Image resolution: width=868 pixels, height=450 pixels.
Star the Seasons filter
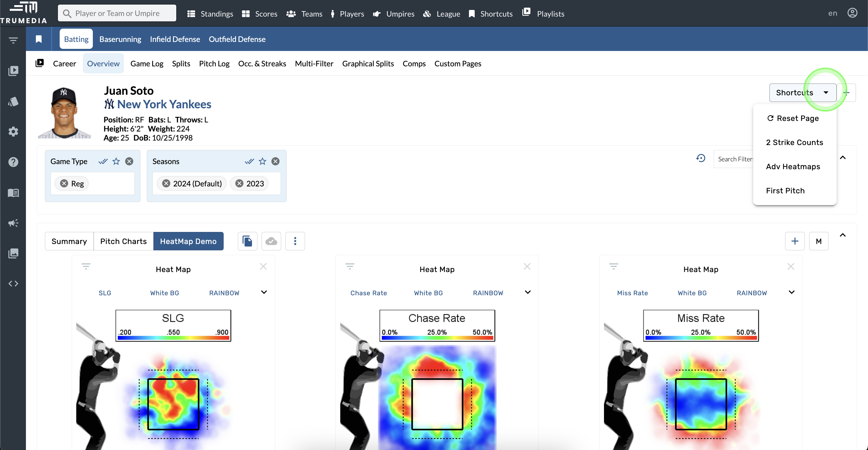[x=263, y=161]
